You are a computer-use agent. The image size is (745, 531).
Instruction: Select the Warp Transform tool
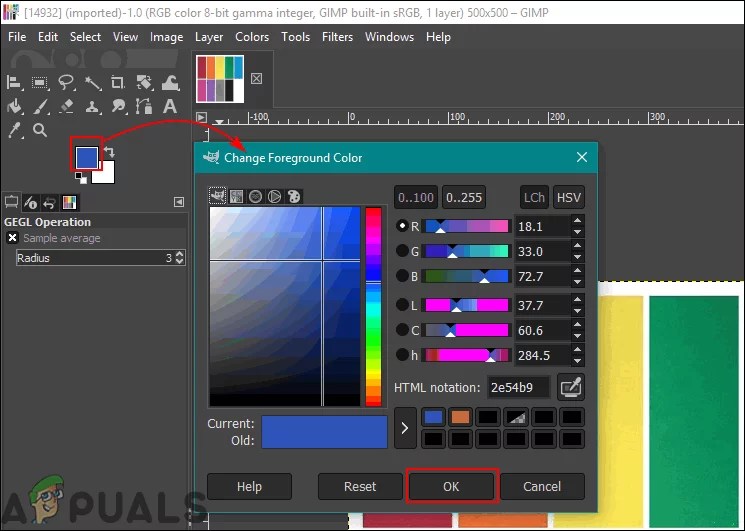170,83
